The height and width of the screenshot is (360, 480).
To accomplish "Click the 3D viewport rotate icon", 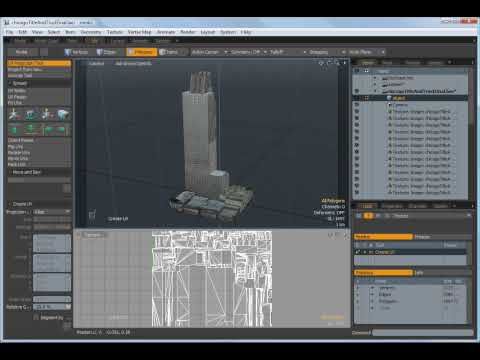I will pyautogui.click(x=329, y=63).
